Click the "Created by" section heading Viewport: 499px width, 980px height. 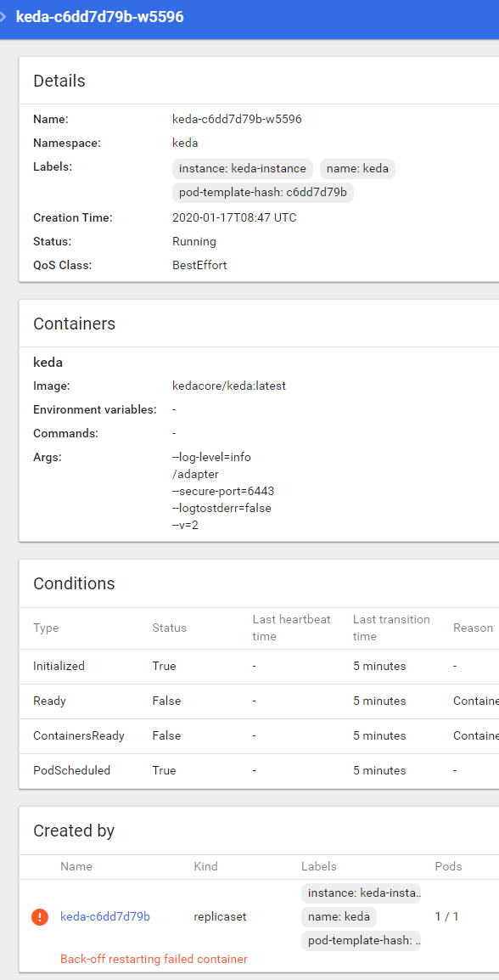[x=77, y=831]
